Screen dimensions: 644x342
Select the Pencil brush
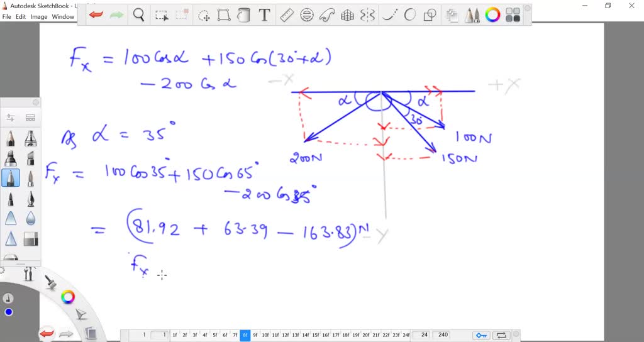point(11,139)
